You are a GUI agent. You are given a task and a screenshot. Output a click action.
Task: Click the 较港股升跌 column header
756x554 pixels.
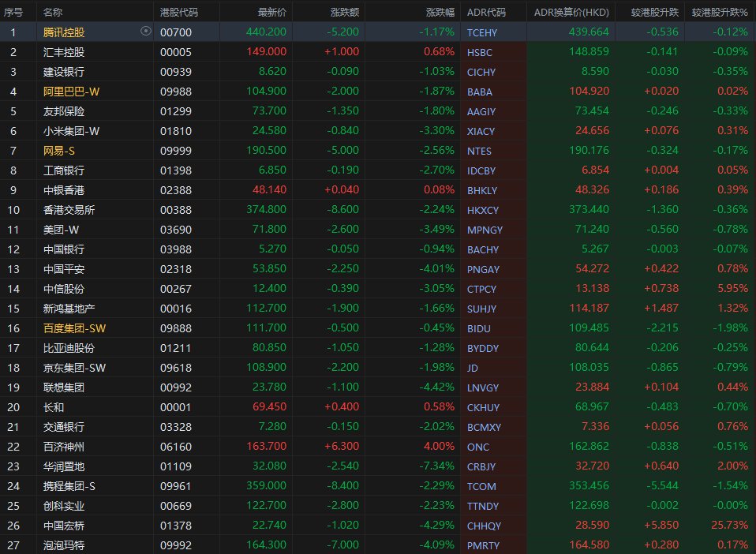pyautogui.click(x=655, y=12)
